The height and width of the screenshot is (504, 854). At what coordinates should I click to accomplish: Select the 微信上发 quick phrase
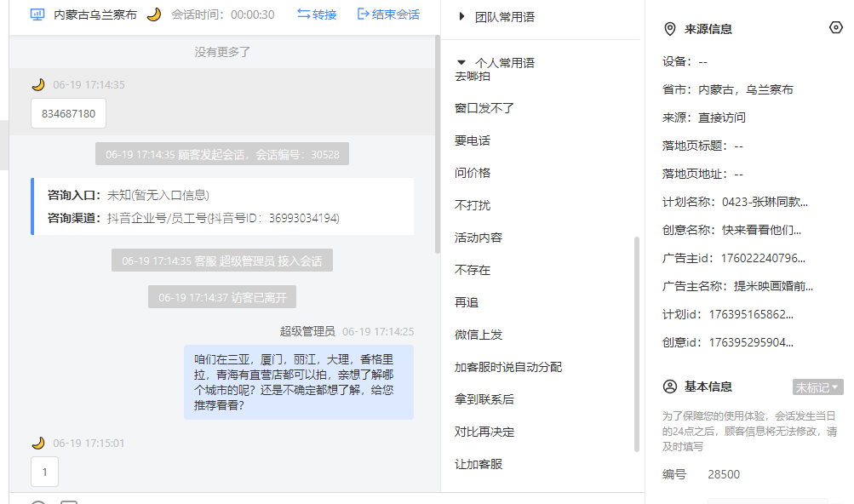pos(479,335)
